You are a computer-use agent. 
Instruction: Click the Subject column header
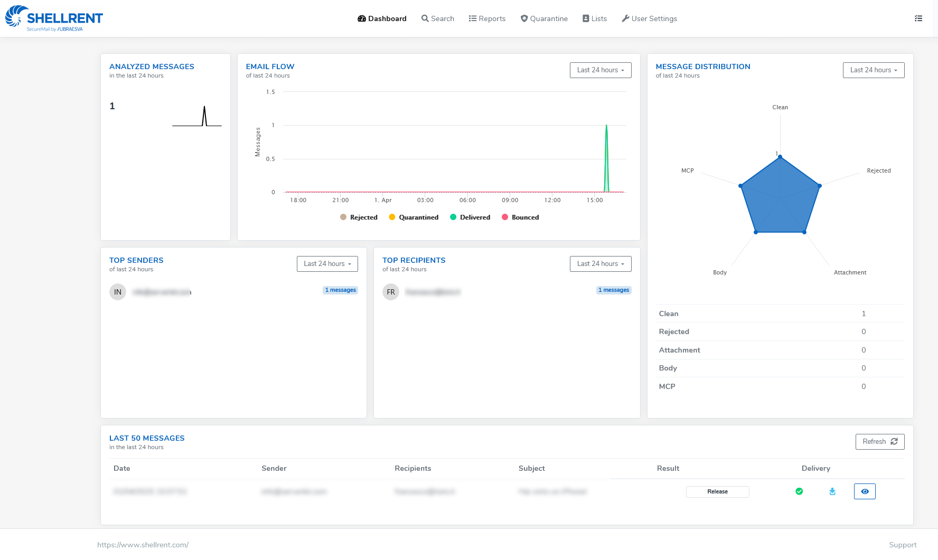point(531,469)
